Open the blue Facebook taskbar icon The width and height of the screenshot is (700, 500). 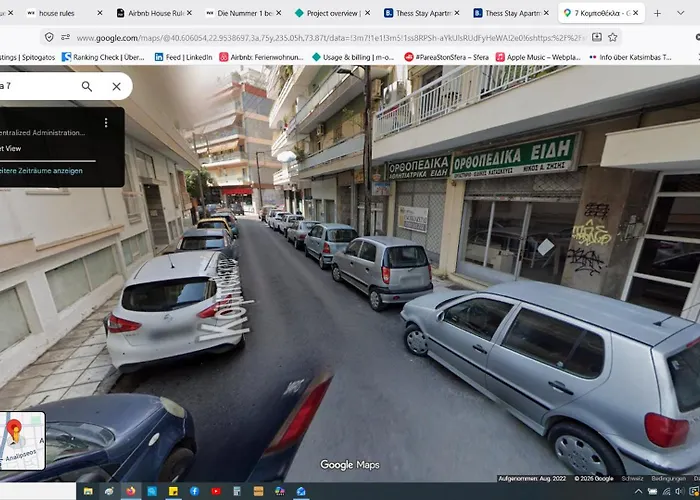[195, 492]
